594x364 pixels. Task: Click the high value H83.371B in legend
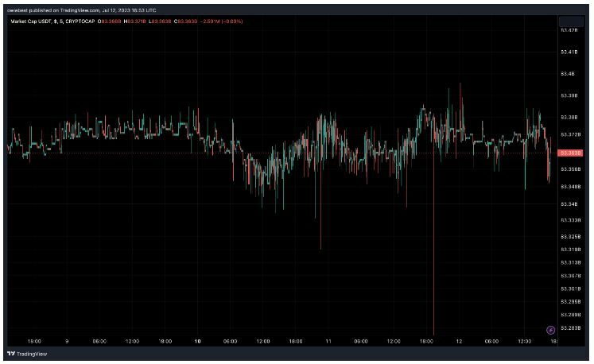pyautogui.click(x=136, y=21)
